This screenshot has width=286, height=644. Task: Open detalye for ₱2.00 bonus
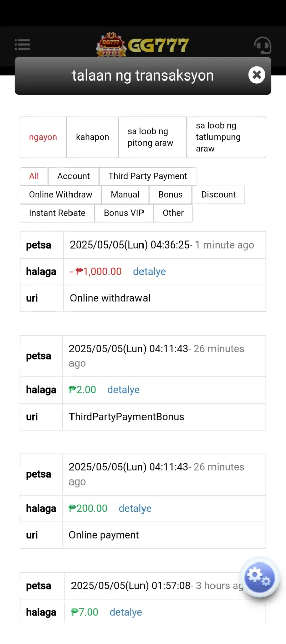click(x=123, y=390)
